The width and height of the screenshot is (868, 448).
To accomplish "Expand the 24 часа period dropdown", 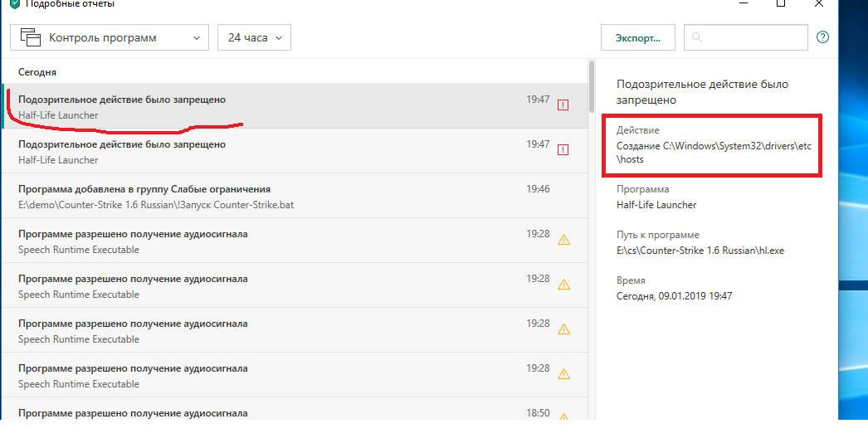I will [254, 37].
